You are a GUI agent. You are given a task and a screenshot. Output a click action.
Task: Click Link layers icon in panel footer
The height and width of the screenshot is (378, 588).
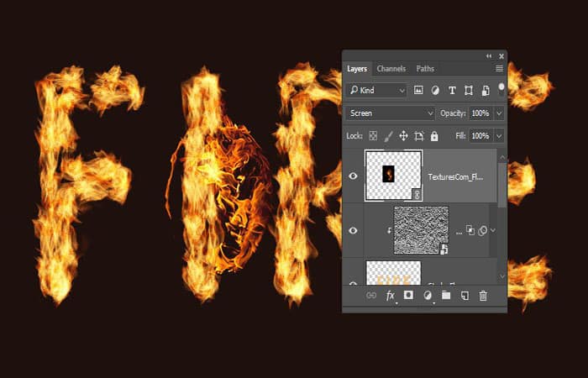coord(371,296)
